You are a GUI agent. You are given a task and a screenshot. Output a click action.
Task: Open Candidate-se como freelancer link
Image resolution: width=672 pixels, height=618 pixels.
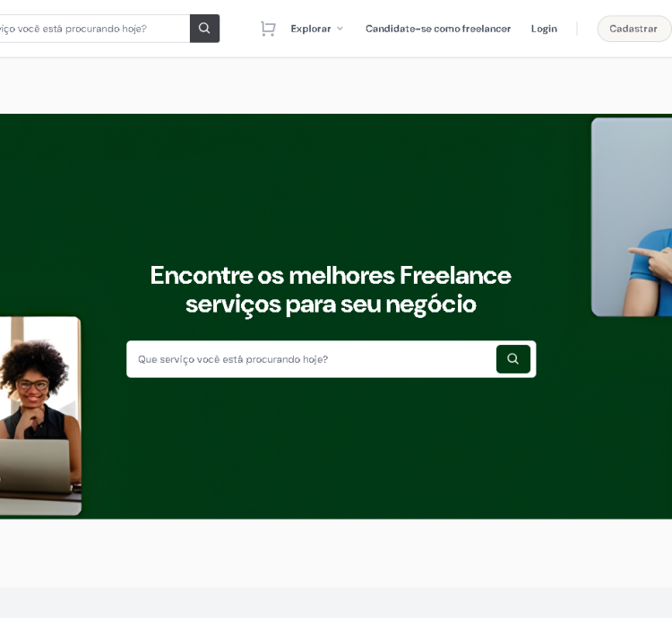(x=438, y=29)
